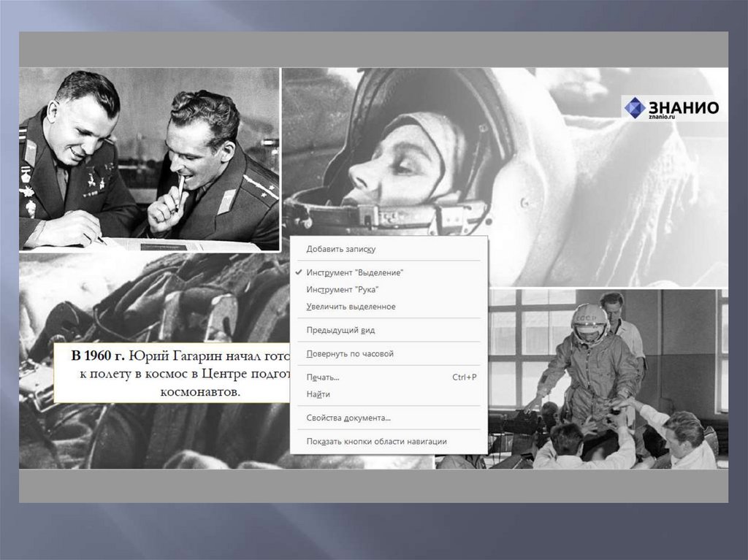The width and height of the screenshot is (748, 560).
Task: Click the photo of two officers at the desk
Action: [x=149, y=159]
